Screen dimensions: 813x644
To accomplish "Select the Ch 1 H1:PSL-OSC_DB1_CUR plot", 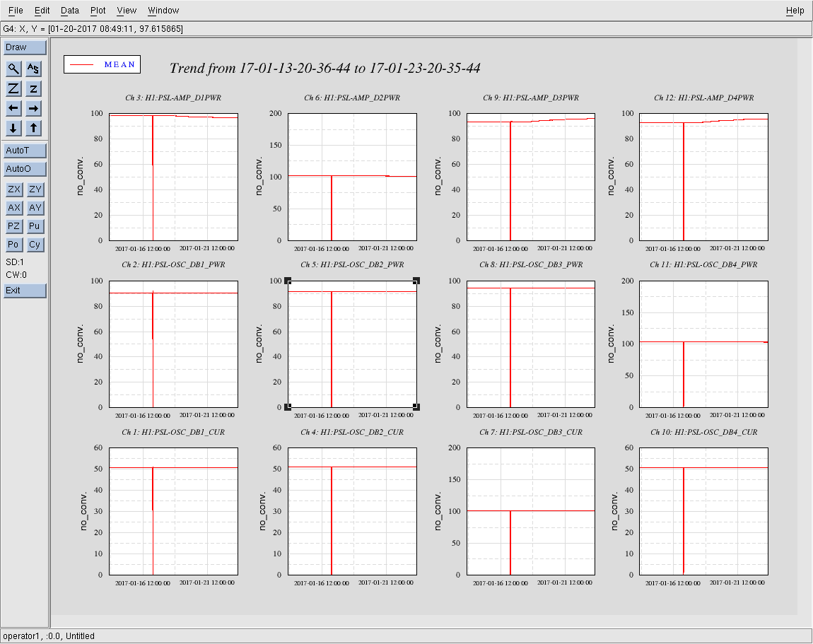I will click(x=174, y=511).
